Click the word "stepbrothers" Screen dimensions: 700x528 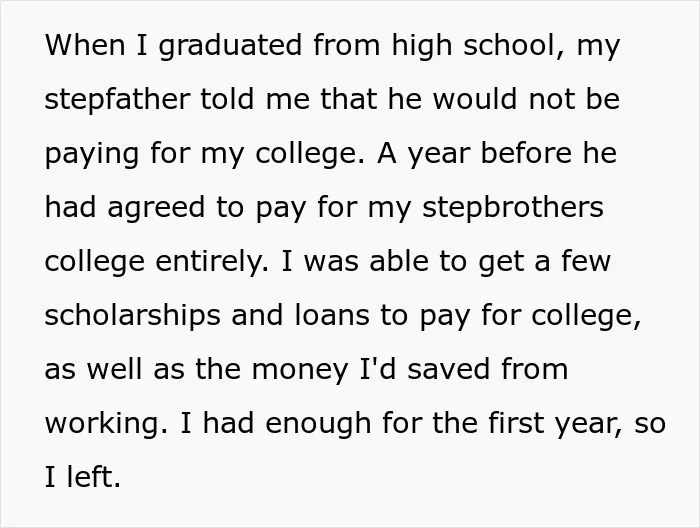[x=513, y=209]
